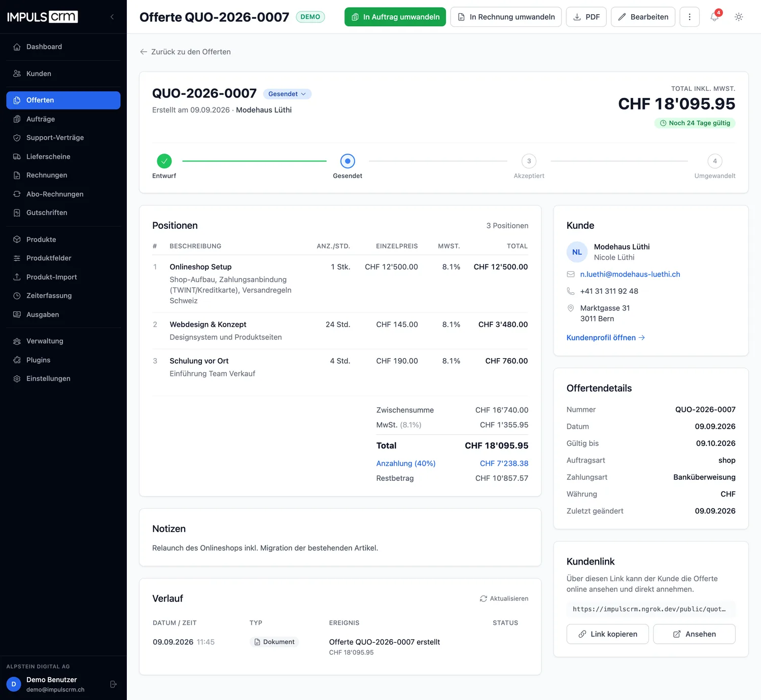
Task: Click step 3 Akzeptiert marker
Action: (529, 161)
